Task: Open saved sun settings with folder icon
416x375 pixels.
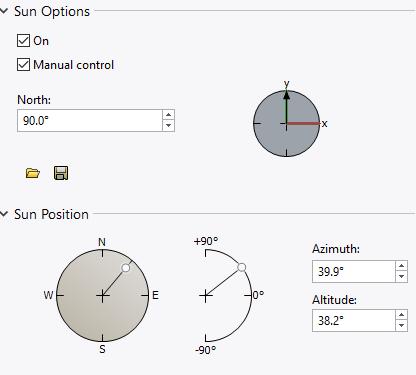Action: click(x=33, y=173)
